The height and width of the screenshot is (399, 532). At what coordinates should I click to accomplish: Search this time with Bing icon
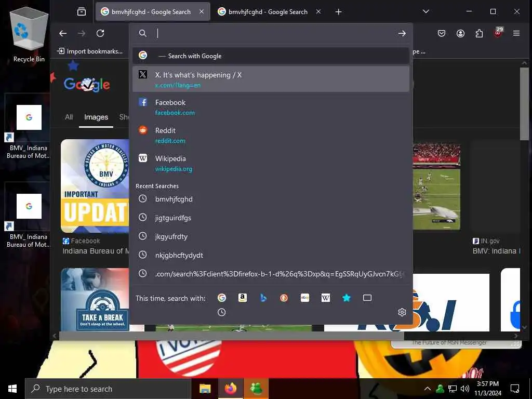click(263, 298)
